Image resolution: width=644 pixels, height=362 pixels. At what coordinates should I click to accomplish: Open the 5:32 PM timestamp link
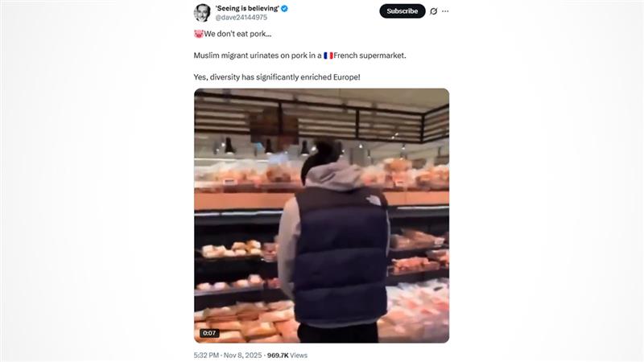click(206, 355)
